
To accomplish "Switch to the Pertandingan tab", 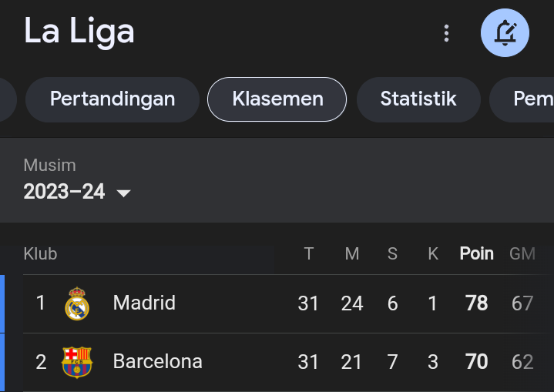I will 112,99.
